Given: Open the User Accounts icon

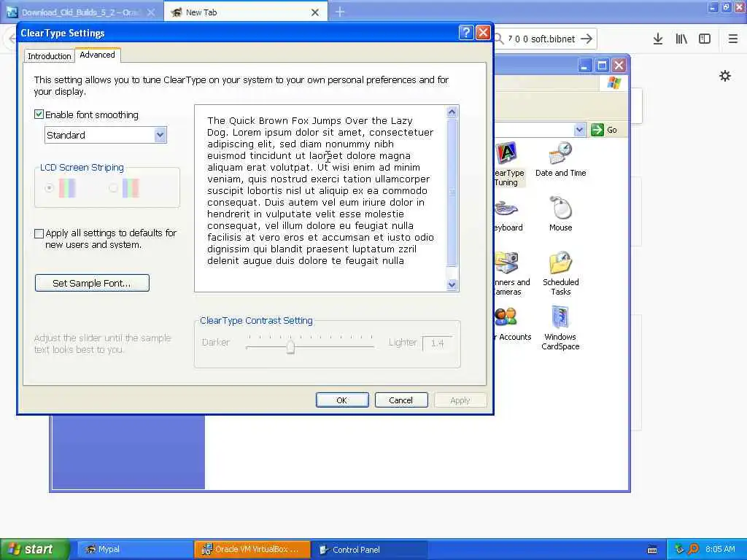Looking at the screenshot, I should point(512,324).
